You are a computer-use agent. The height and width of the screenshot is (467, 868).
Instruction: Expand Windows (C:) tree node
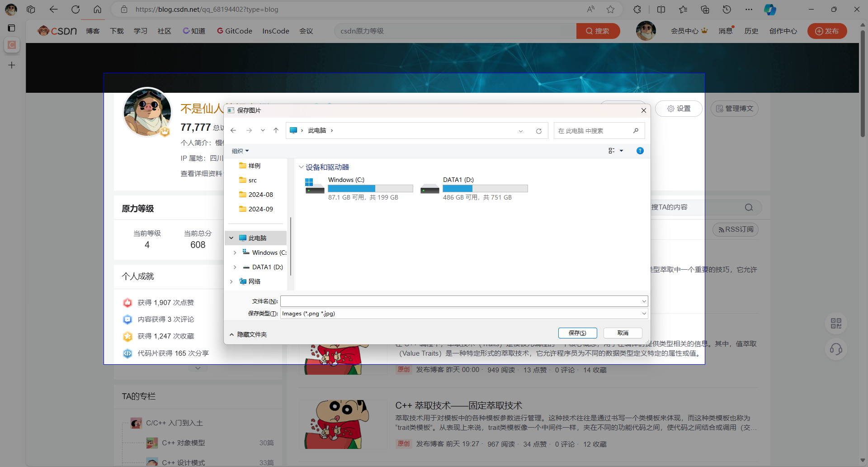coord(235,253)
